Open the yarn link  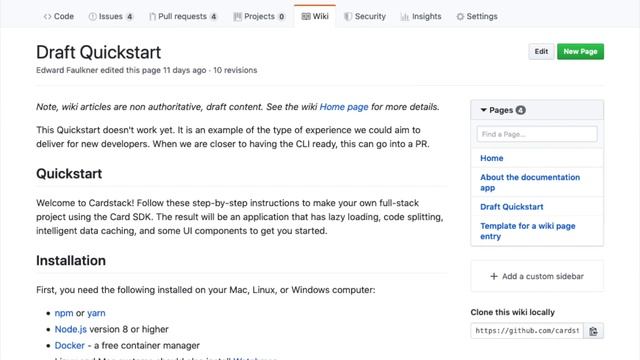pos(96,313)
